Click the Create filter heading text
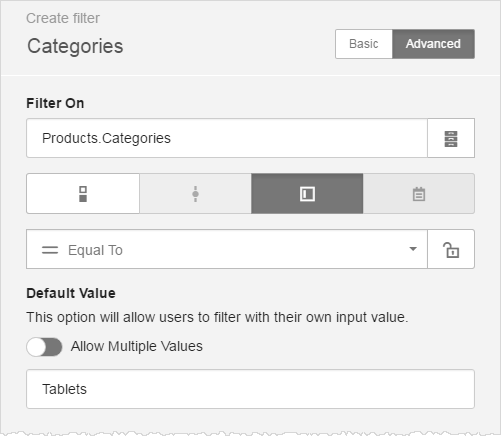Screen dimensions: 501x438 coord(63,18)
